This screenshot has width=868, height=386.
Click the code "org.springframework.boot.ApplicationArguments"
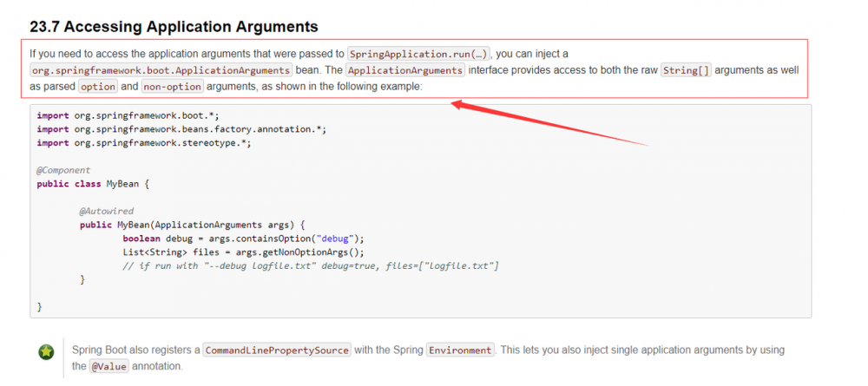tap(161, 71)
